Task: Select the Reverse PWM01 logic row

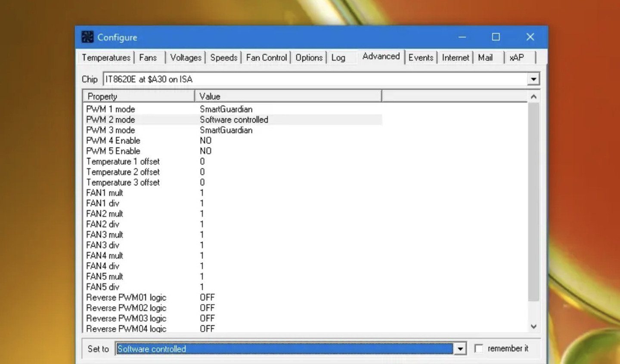Action: [x=232, y=297]
